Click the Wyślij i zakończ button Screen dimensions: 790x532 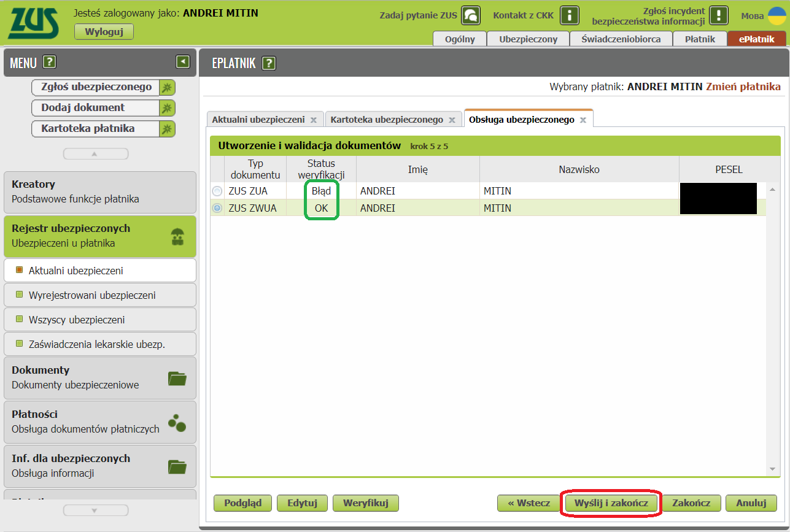(x=611, y=503)
